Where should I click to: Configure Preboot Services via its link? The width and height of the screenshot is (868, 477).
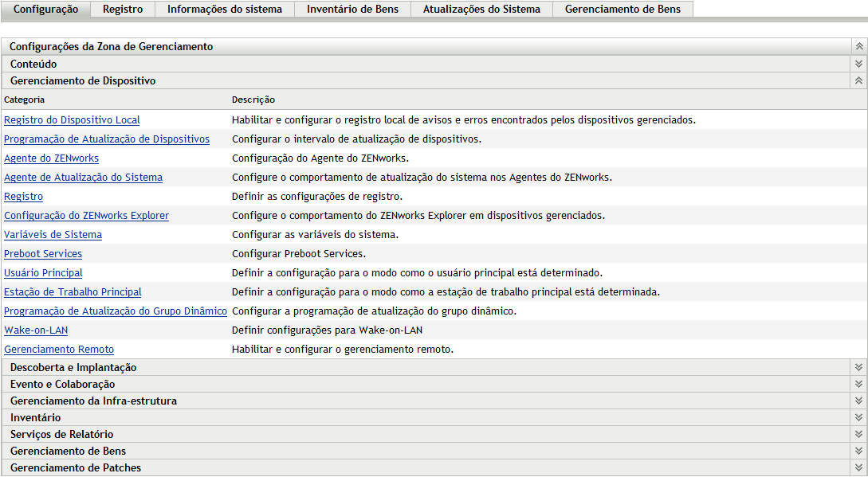43,253
